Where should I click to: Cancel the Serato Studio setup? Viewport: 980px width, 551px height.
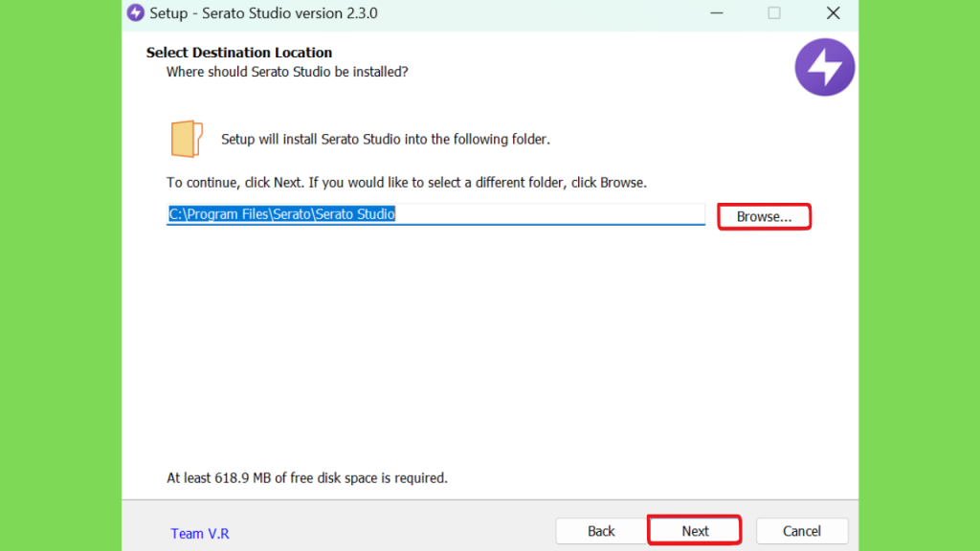(x=802, y=531)
